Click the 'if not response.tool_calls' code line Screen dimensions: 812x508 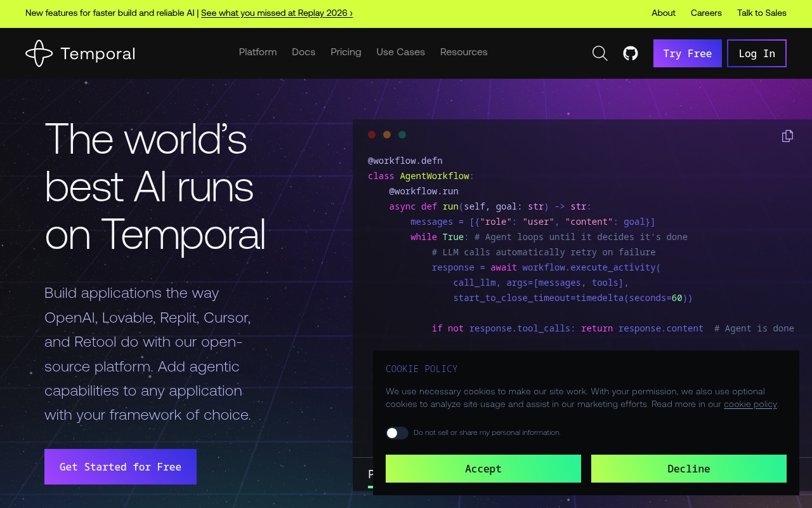pos(613,328)
